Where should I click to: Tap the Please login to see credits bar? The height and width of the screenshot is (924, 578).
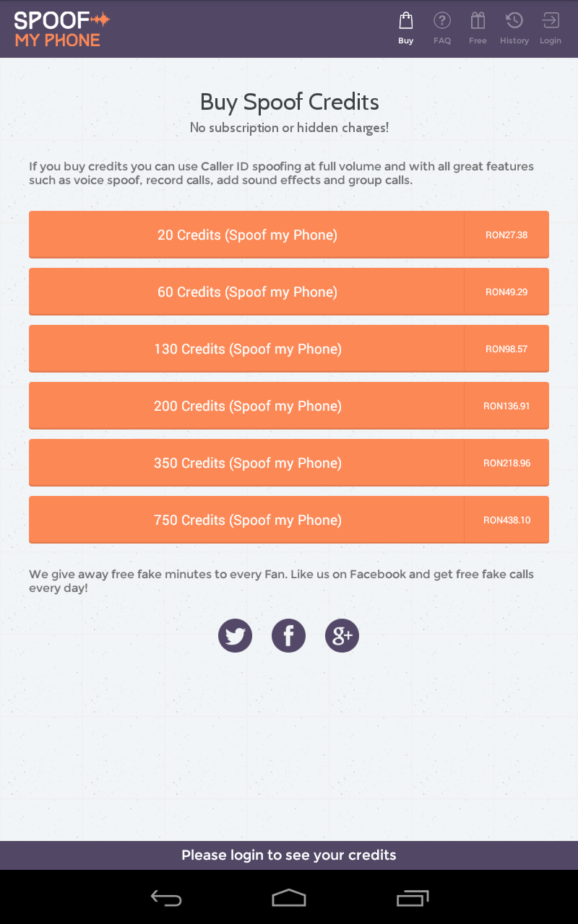click(289, 855)
